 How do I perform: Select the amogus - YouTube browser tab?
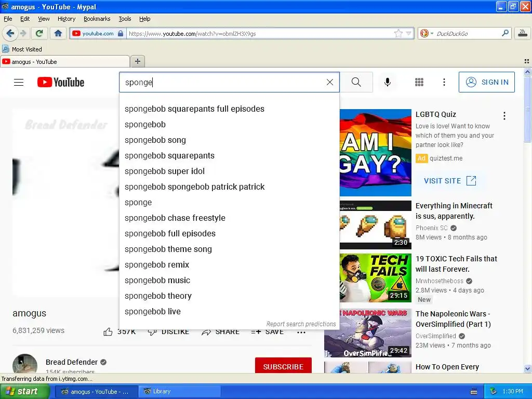tap(64, 61)
